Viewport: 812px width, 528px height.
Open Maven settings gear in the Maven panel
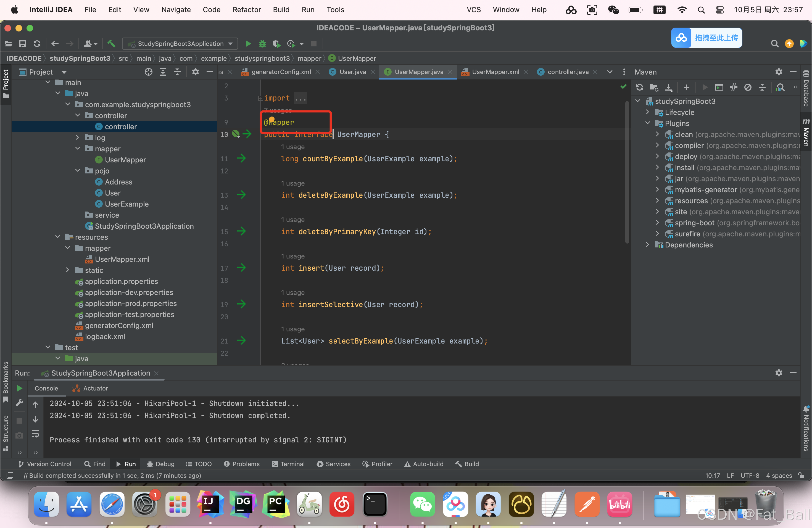[779, 72]
